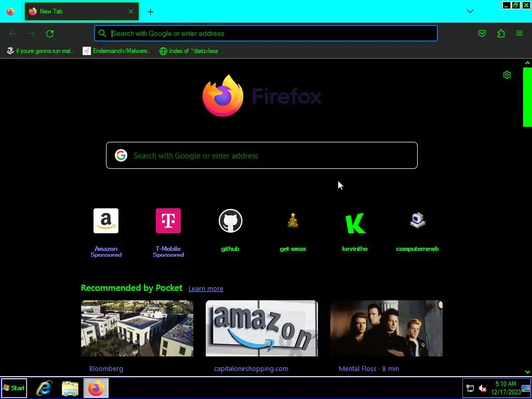Image resolution: width=532 pixels, height=399 pixels.
Task: Close the New Tab tab
Action: click(131, 11)
